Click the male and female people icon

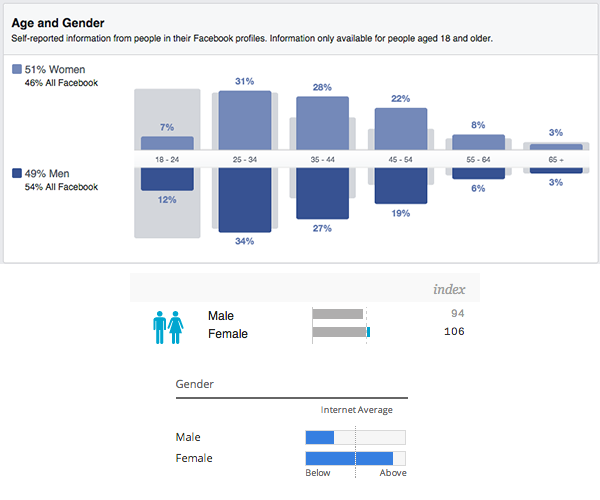[168, 326]
